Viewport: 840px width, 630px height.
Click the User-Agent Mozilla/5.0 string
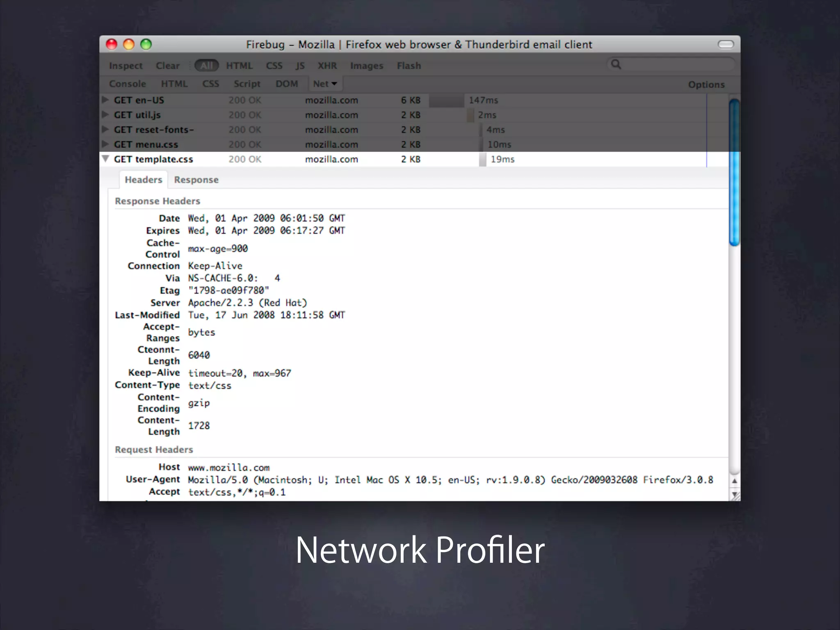tap(450, 480)
